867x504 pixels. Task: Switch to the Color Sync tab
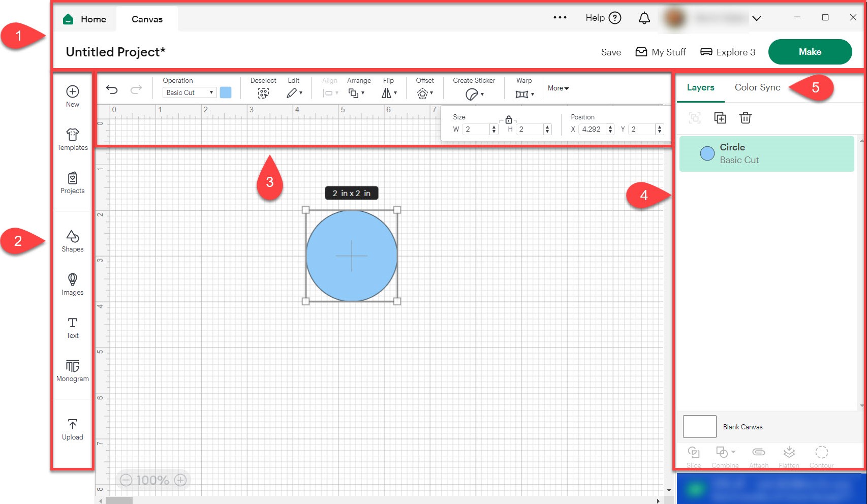[757, 87]
